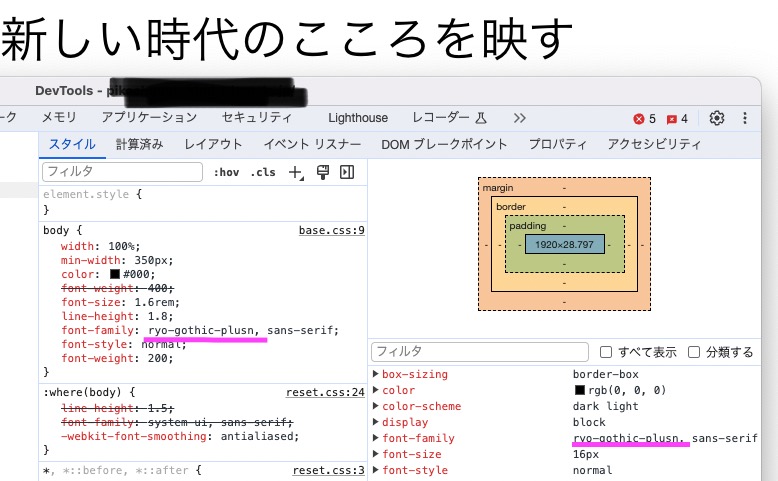
Task: Focus styles フィルタ input field
Action: 123,172
